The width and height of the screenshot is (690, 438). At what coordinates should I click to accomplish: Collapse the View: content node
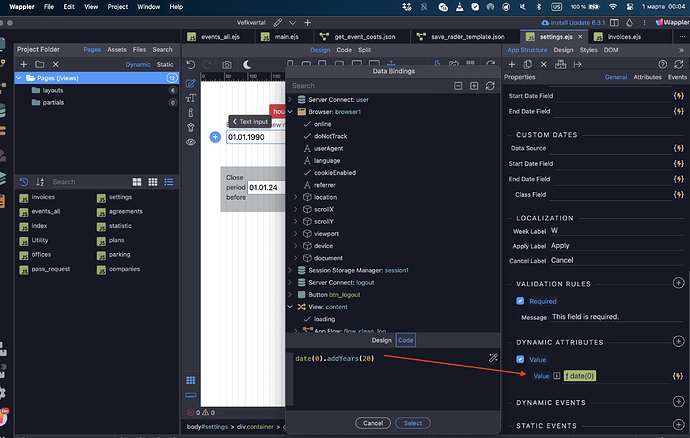click(290, 307)
